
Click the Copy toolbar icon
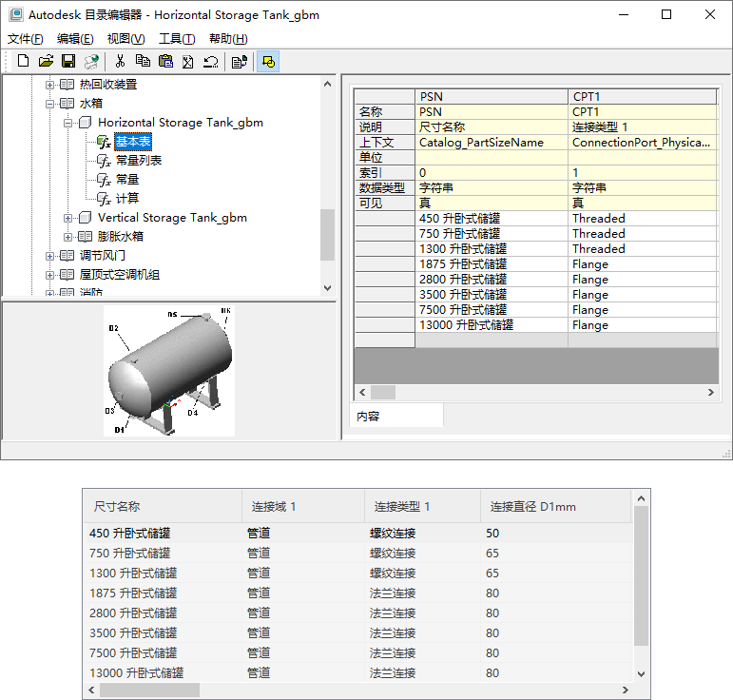(143, 61)
